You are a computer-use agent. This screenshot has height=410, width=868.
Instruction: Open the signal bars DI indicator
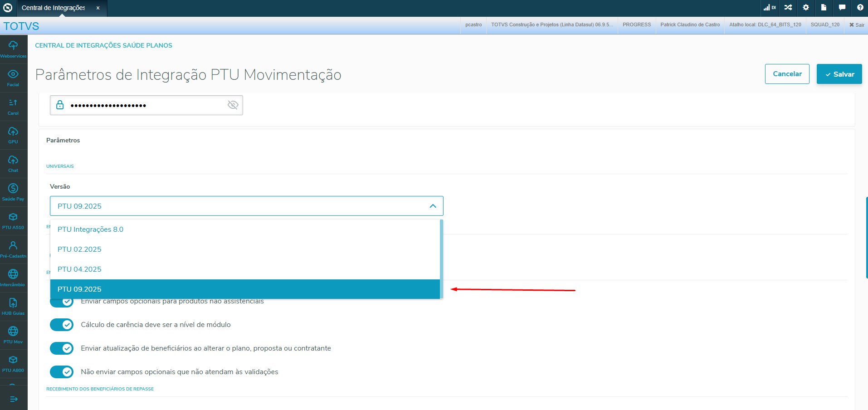click(x=770, y=8)
